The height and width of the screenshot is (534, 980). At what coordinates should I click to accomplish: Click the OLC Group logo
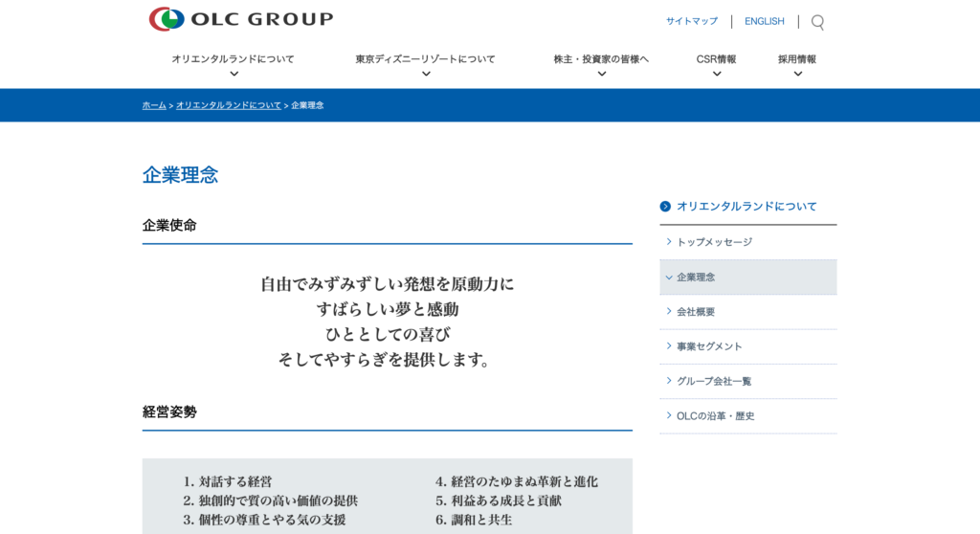(241, 19)
